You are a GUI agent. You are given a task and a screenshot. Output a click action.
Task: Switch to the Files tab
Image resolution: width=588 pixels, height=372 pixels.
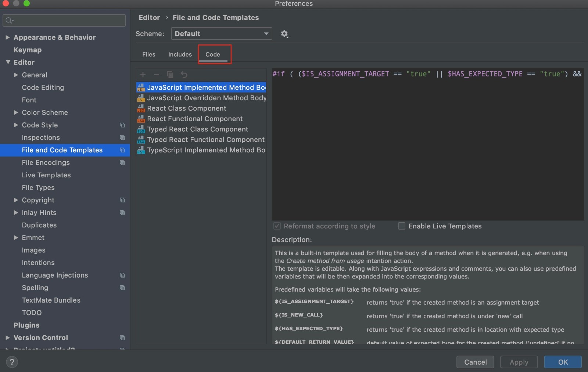[x=149, y=54]
